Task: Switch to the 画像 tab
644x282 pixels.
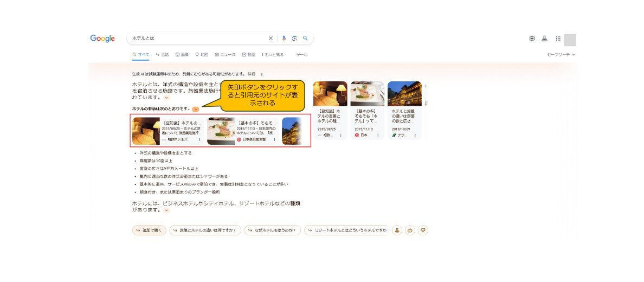Action: tap(182, 55)
